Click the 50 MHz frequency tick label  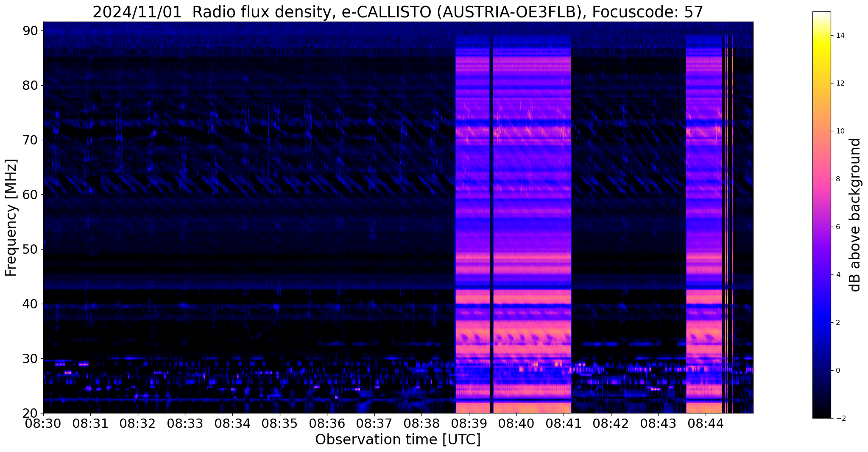(30, 250)
